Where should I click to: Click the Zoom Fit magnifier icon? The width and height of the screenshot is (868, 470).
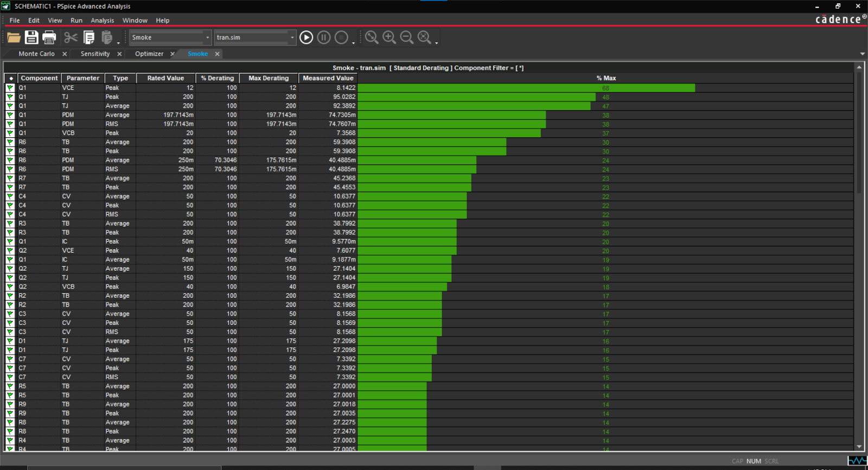click(x=424, y=37)
